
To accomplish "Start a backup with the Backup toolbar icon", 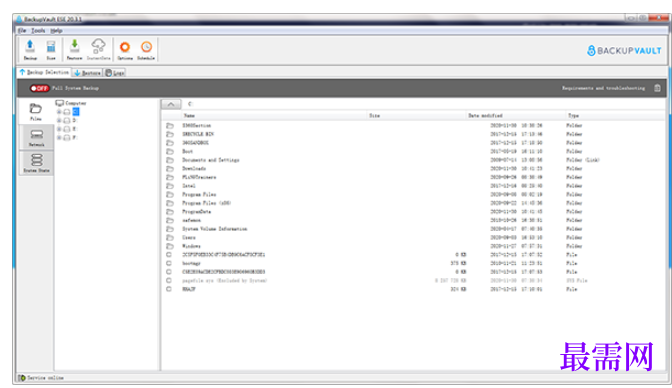I will click(30, 49).
